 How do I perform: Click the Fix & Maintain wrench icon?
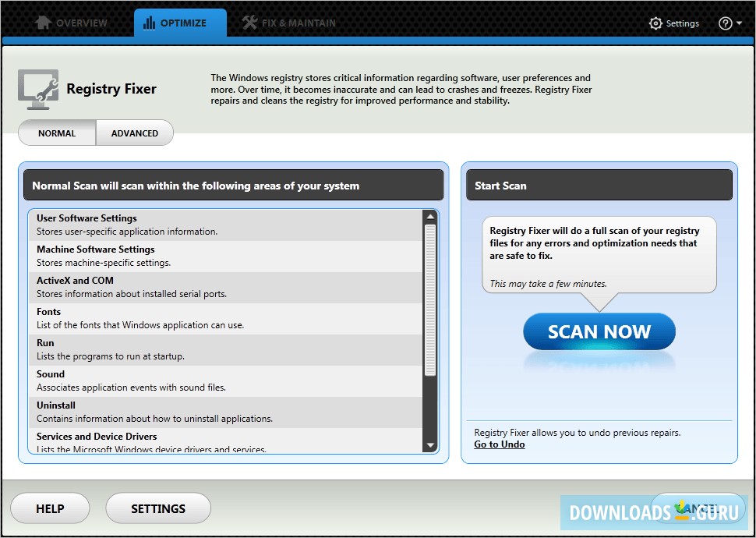249,23
